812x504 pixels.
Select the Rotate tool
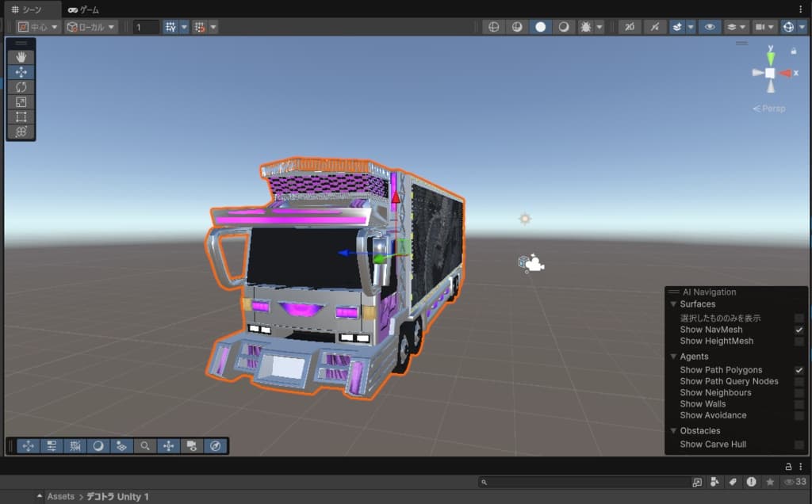(21, 87)
